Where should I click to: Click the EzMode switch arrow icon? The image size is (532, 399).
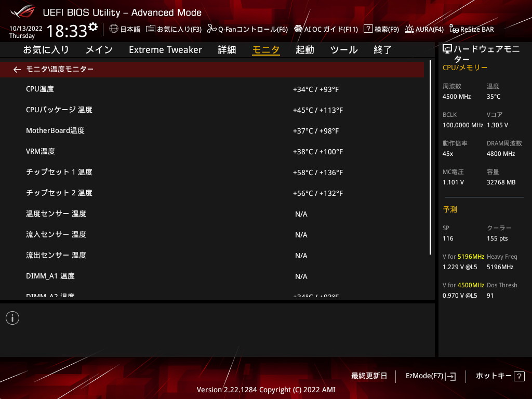(451, 376)
